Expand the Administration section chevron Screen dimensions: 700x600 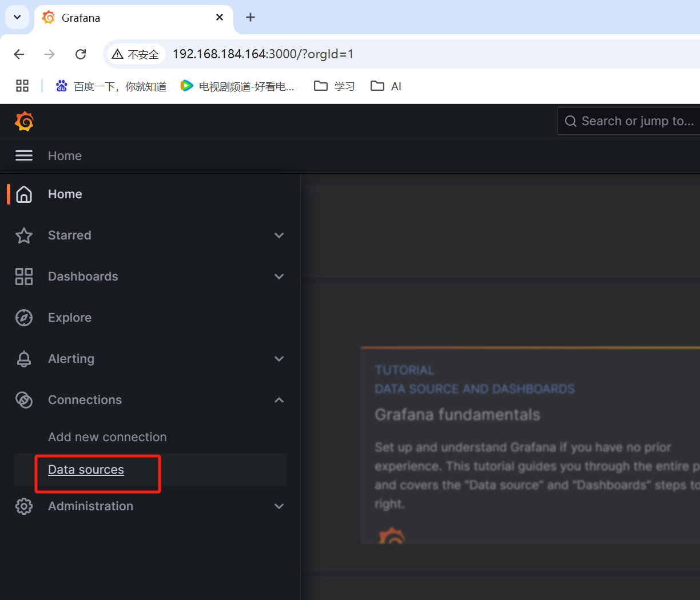click(x=279, y=506)
